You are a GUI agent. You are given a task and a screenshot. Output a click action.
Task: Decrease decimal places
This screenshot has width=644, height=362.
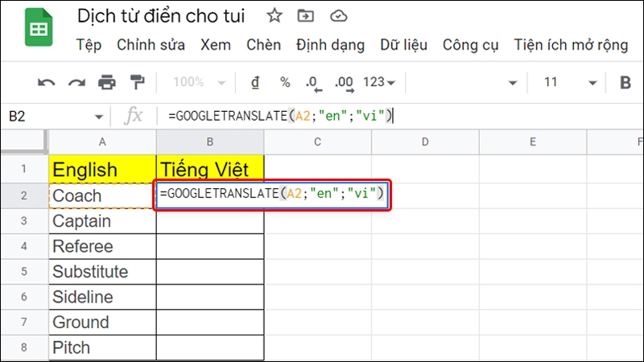314,84
